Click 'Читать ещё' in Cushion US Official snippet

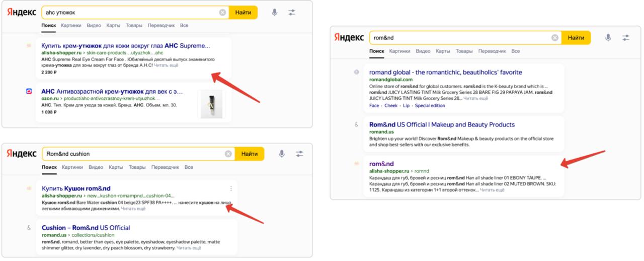pos(189,248)
